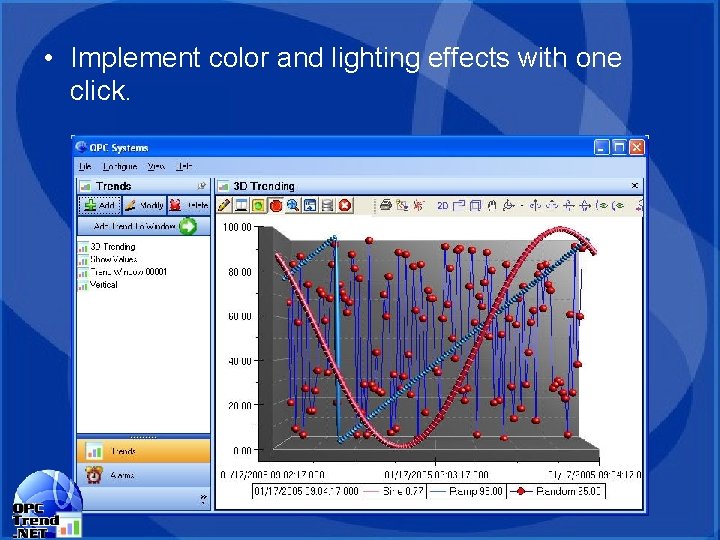The image size is (720, 540).
Task: Select 3D Trending in the trends list
Action: (112, 247)
